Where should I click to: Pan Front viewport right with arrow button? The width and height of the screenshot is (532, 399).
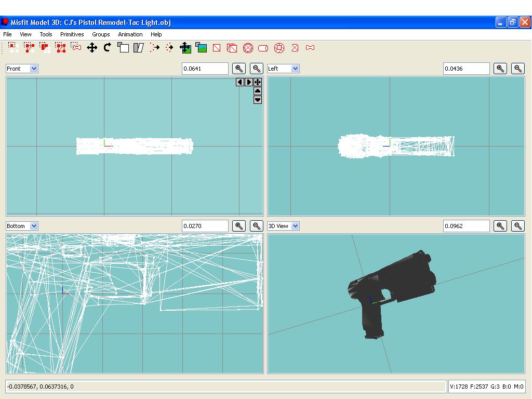coord(249,82)
